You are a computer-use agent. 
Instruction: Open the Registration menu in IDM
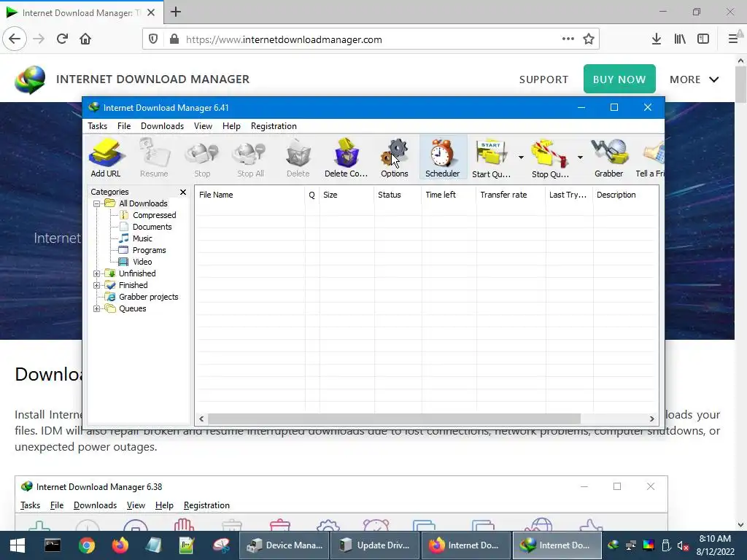(x=274, y=126)
